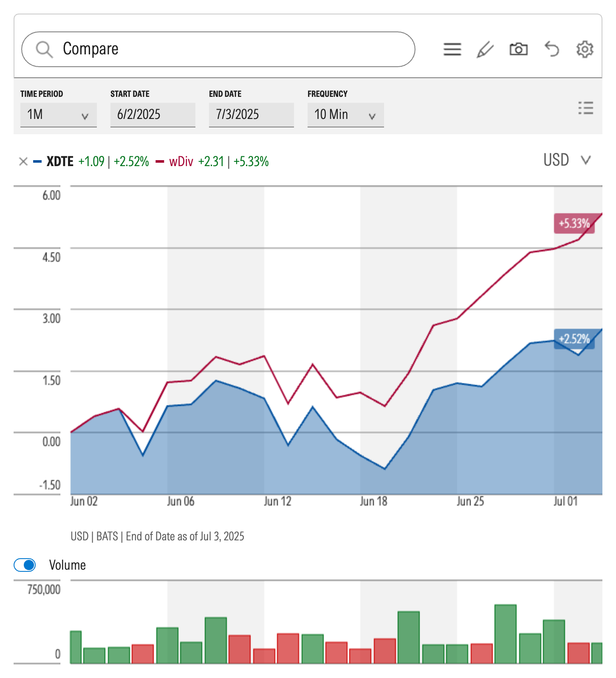Take a chart snapshot with camera icon
Viewport: 616px width, 678px height.
pos(518,49)
